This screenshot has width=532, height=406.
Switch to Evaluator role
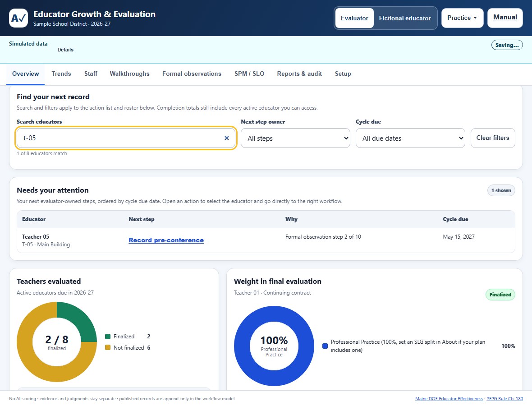[x=354, y=18]
